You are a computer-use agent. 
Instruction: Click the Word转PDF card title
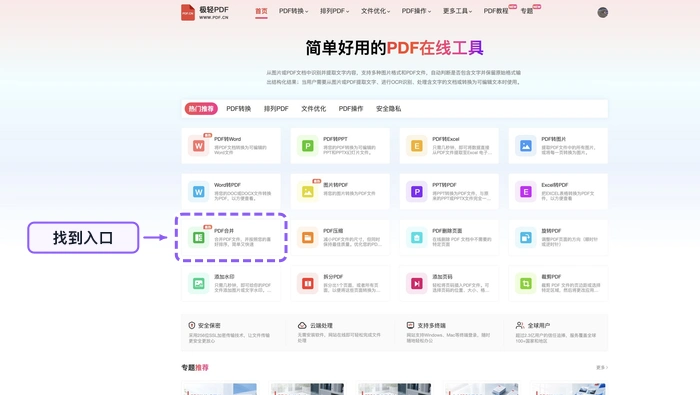227,185
